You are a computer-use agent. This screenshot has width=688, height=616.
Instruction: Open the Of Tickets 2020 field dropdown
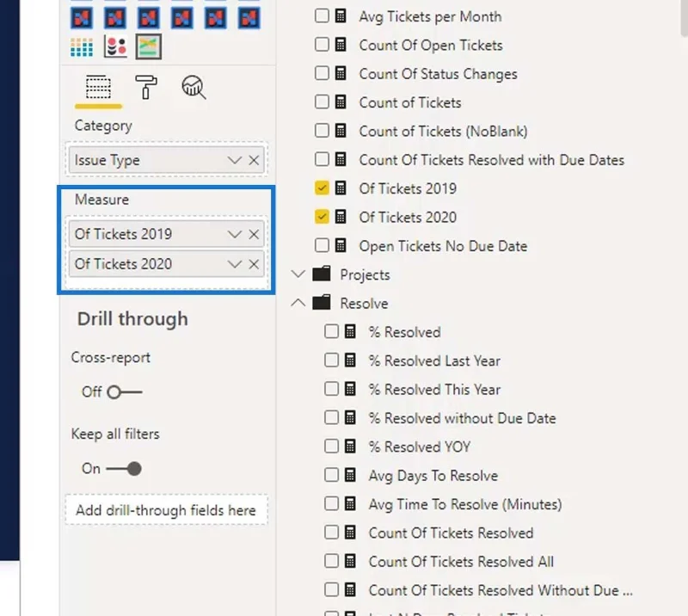[x=235, y=264]
